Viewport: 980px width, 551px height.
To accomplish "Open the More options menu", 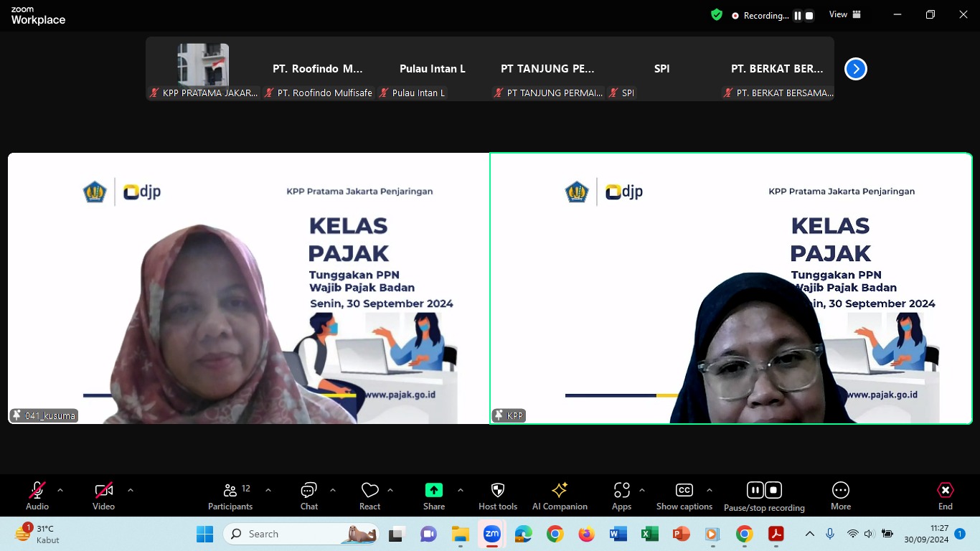I will pyautogui.click(x=840, y=496).
